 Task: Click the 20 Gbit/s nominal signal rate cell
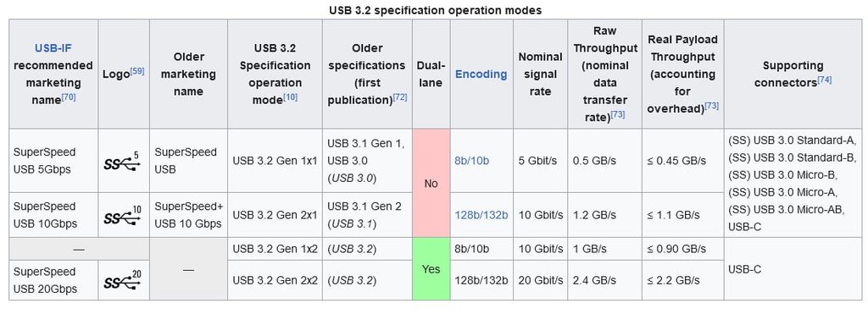[x=541, y=280]
